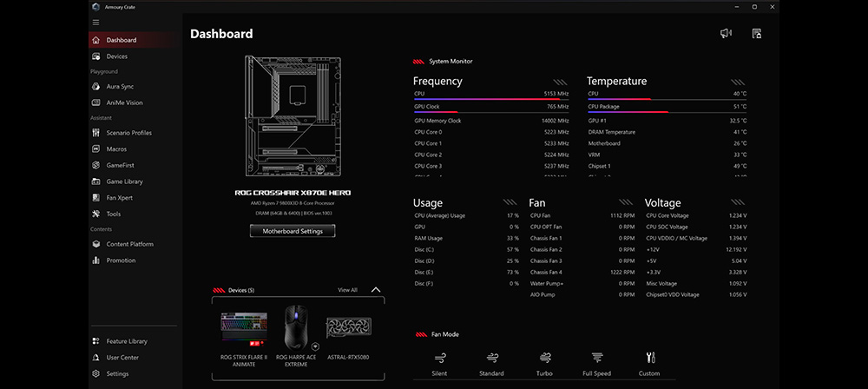Click the View All devices link
This screenshot has height=389, width=868.
coord(348,290)
